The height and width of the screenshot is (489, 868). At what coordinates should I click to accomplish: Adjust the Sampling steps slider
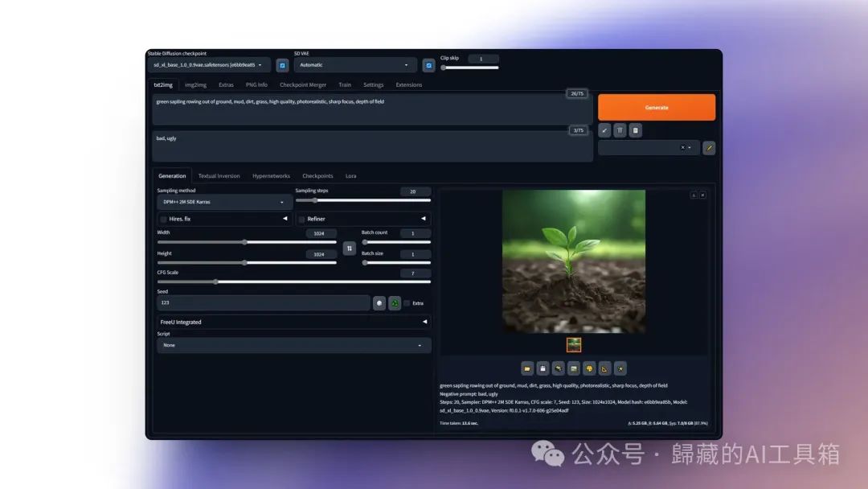click(x=363, y=200)
